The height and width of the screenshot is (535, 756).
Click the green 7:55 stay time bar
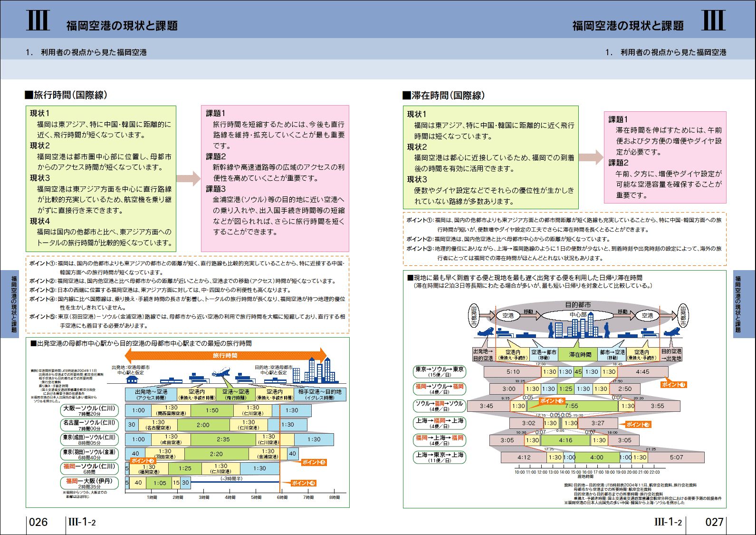click(572, 406)
